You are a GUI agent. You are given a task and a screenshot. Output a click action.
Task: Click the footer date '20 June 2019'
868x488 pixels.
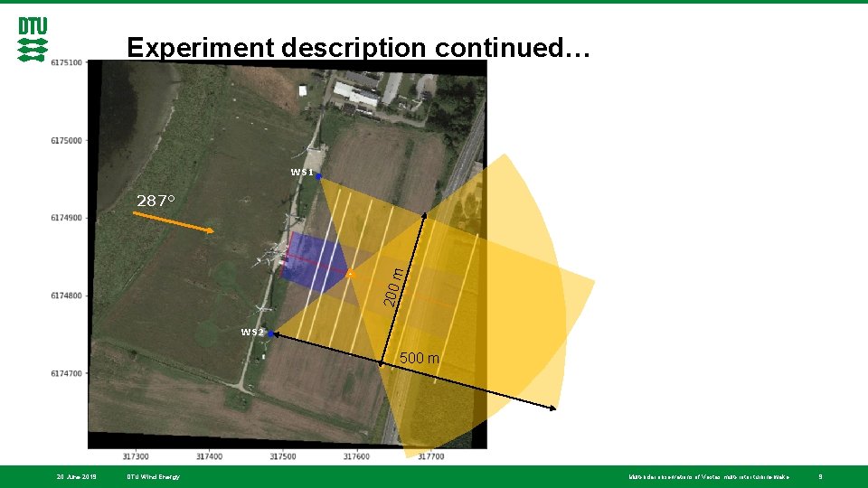[x=76, y=476]
